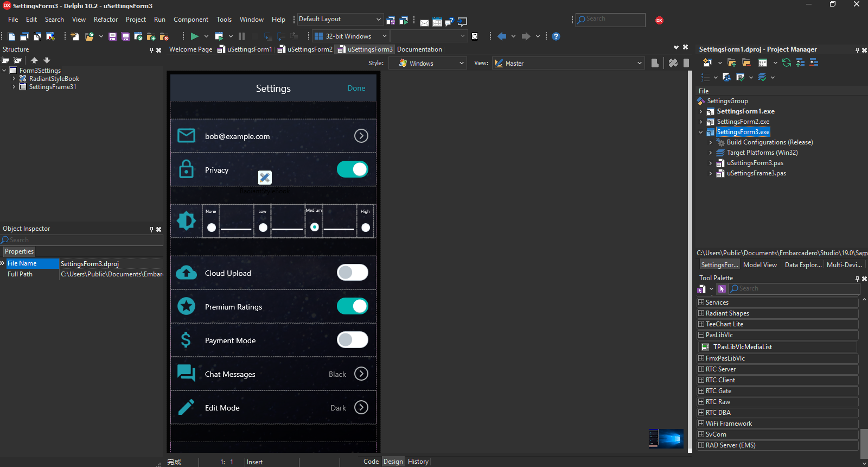Image resolution: width=868 pixels, height=467 pixels.
Task: Click the Object Inspector search field
Action: tap(82, 240)
